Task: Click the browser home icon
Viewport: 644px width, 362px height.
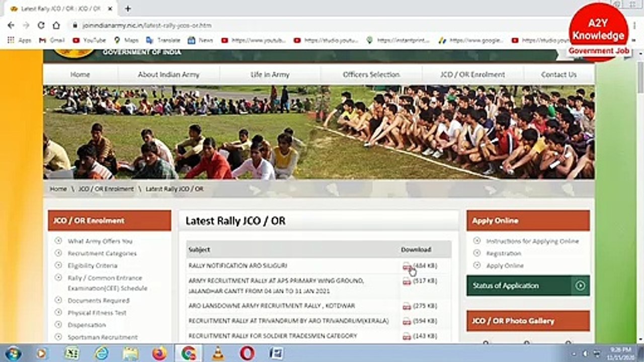Action: (x=56, y=25)
